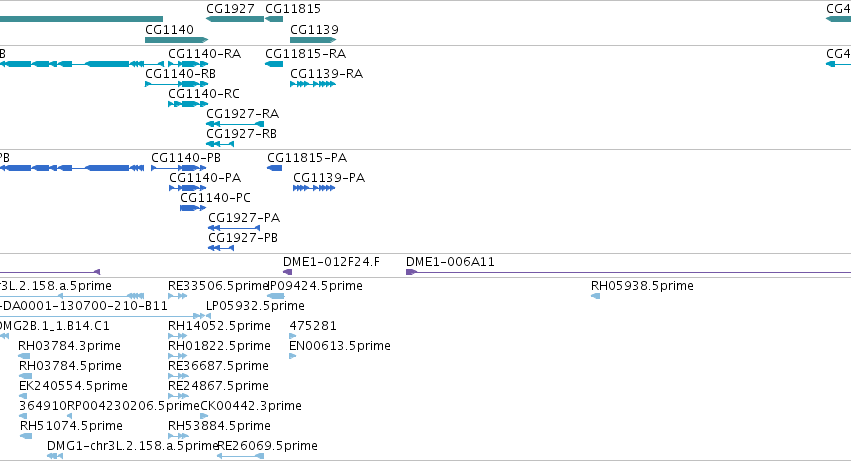This screenshot has height=461, width=851.
Task: Click the 475281 feature label
Action: click(313, 326)
